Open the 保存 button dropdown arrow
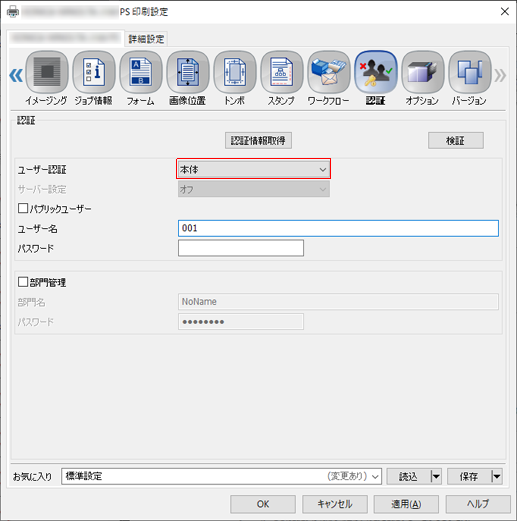The image size is (517, 521). pos(496,476)
